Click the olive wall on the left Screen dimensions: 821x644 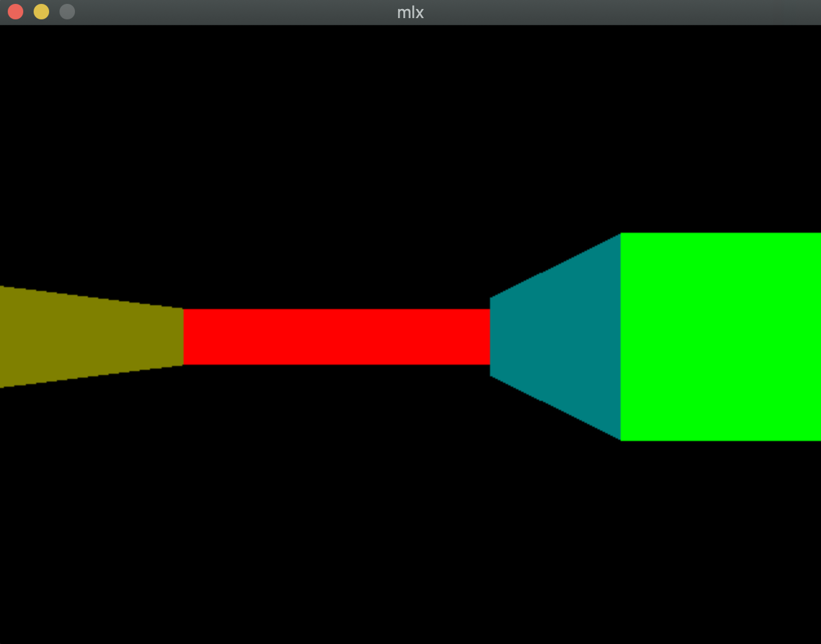click(91, 337)
